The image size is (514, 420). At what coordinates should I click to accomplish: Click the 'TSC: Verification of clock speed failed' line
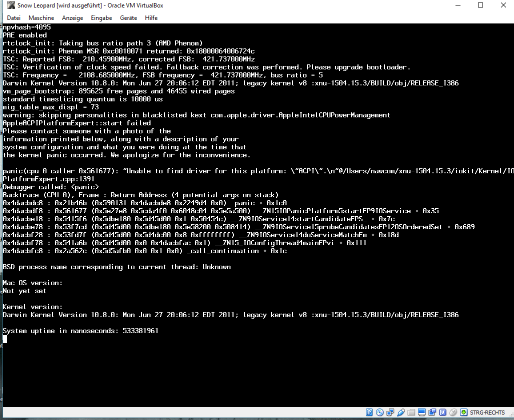pos(206,67)
